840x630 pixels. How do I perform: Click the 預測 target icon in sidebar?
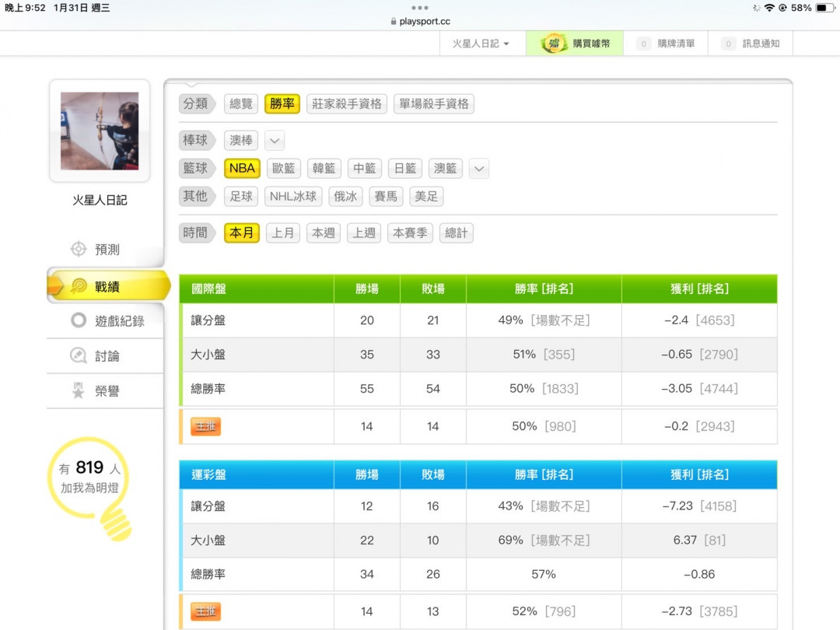pyautogui.click(x=79, y=249)
